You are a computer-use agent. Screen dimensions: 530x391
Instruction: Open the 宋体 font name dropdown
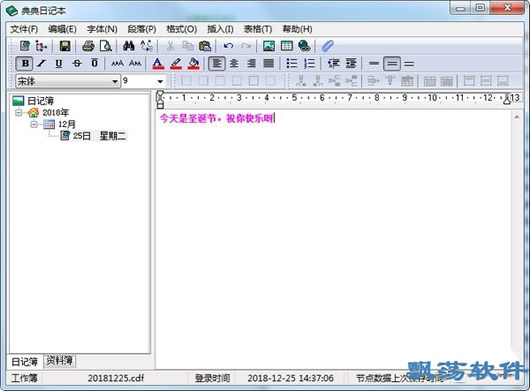coord(115,81)
